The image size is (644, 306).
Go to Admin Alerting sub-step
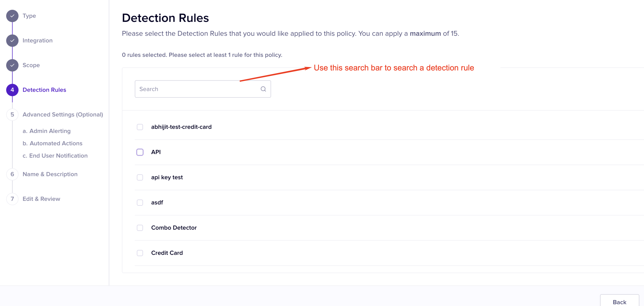pos(47,131)
